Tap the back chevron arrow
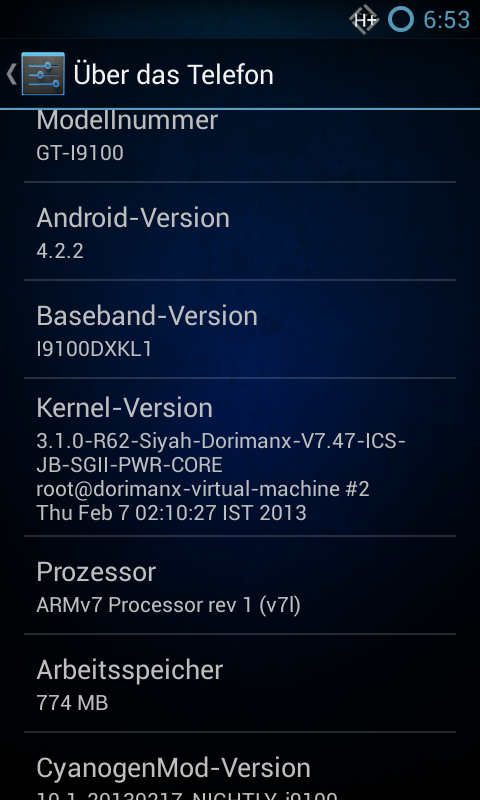The image size is (480, 800). [x=11, y=74]
